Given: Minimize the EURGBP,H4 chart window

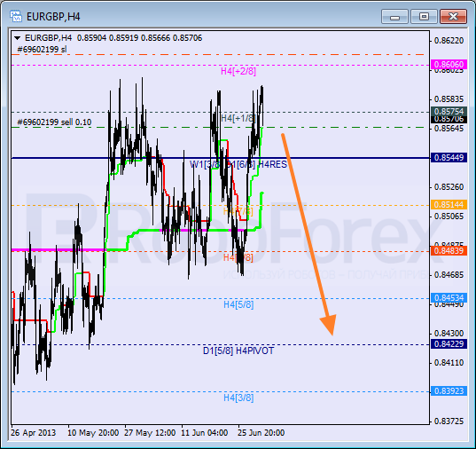Looking at the screenshot, I should click(394, 16).
